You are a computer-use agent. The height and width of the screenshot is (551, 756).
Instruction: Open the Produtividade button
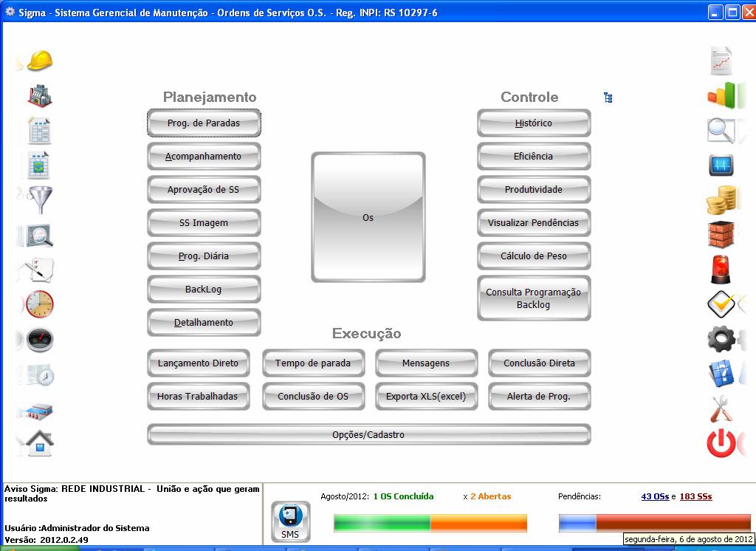point(533,190)
